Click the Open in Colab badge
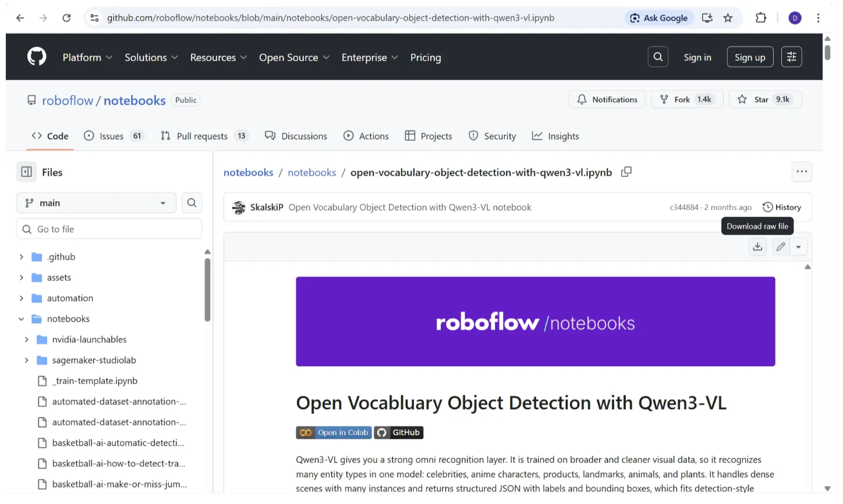 (334, 432)
